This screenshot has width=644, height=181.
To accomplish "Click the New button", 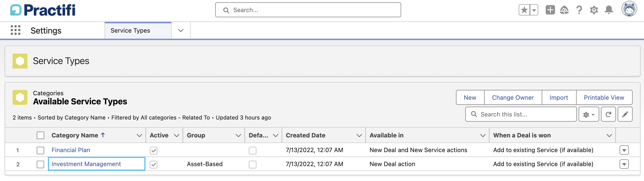I will coord(470,98).
